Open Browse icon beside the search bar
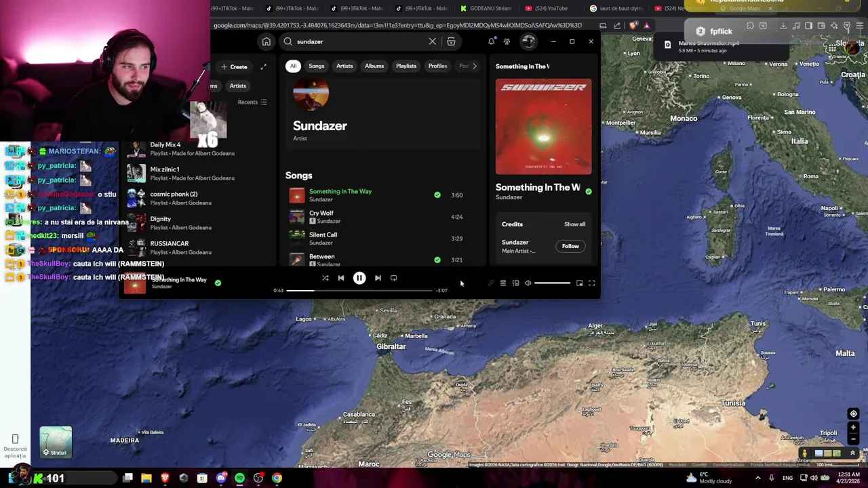868x488 pixels. [451, 42]
